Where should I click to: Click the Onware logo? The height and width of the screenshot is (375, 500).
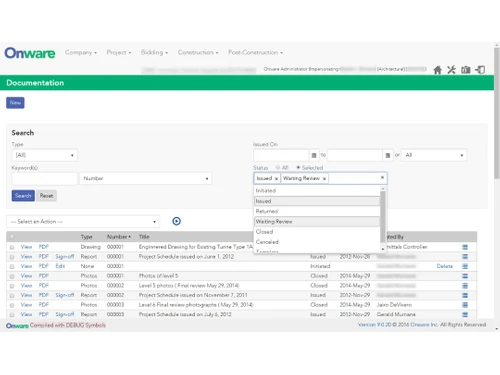click(x=30, y=53)
